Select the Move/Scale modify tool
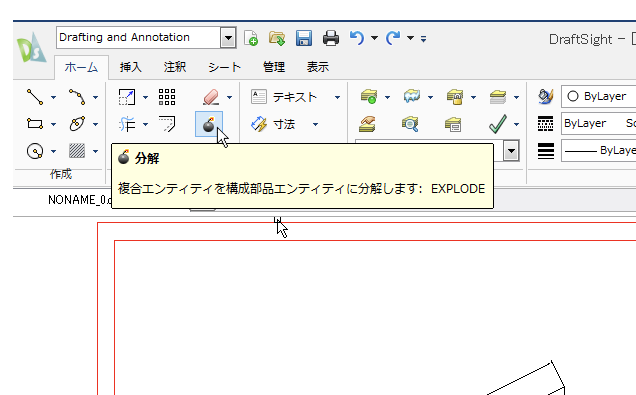 (x=127, y=97)
